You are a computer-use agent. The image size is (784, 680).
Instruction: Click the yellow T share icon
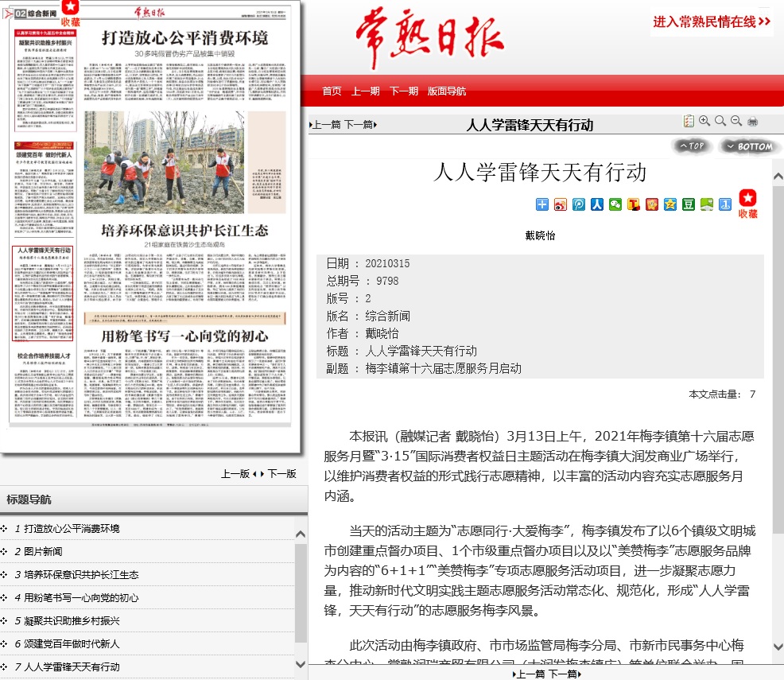(634, 204)
